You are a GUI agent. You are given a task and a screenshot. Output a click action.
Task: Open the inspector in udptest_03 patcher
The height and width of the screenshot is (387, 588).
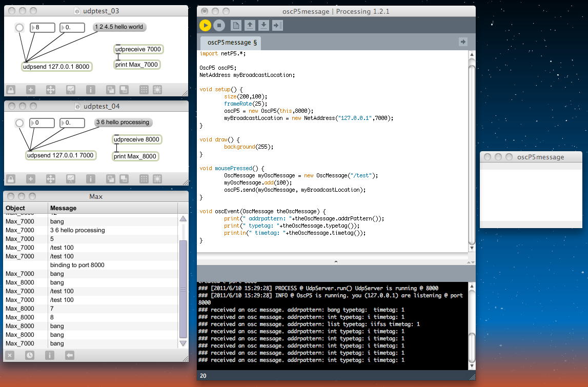[91, 90]
